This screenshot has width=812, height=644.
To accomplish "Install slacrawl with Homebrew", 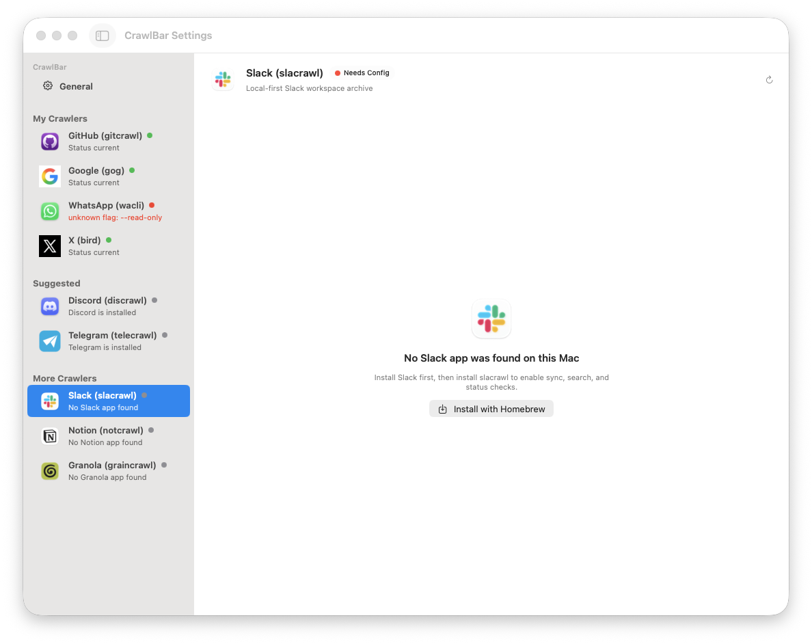I will [491, 409].
